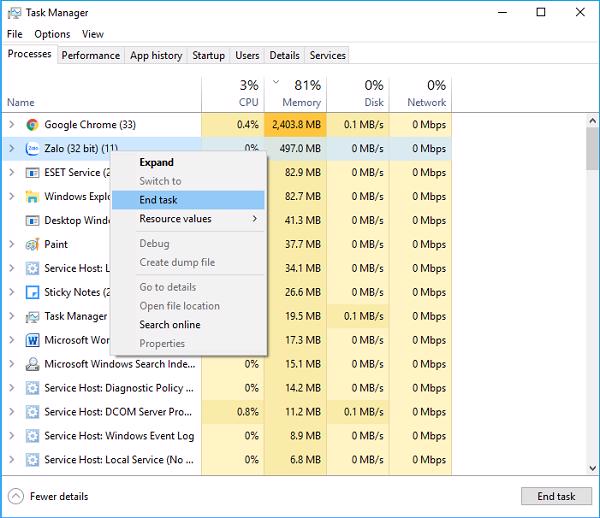600x518 pixels.
Task: Click the Fewer details arrow icon
Action: pos(16,497)
